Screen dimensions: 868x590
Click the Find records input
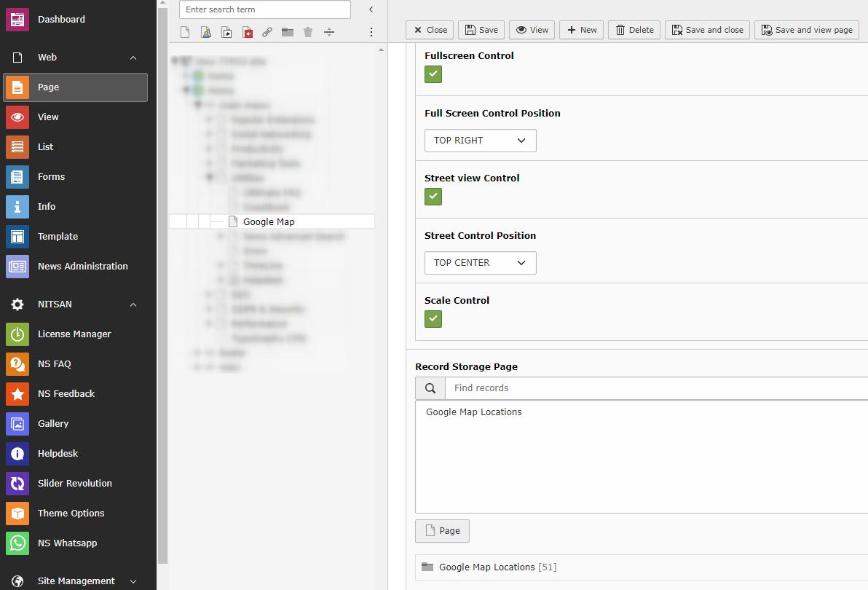point(657,388)
